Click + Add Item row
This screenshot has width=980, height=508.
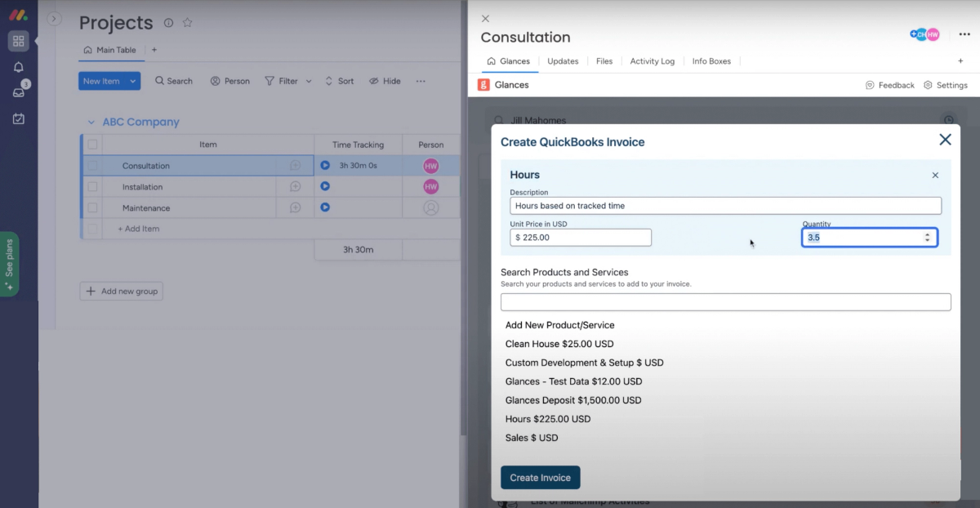(139, 229)
